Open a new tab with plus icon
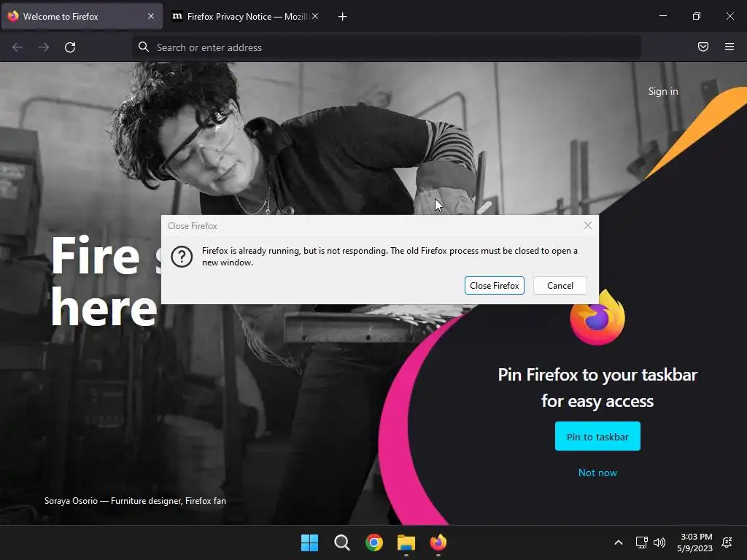747x560 pixels. (x=342, y=17)
